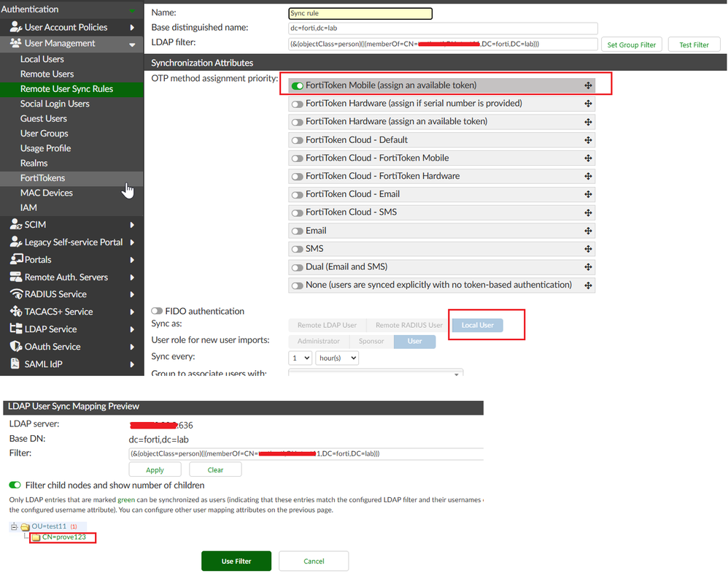This screenshot has height=576, width=728.
Task: Collapse the User Management section arrow
Action: [x=132, y=45]
